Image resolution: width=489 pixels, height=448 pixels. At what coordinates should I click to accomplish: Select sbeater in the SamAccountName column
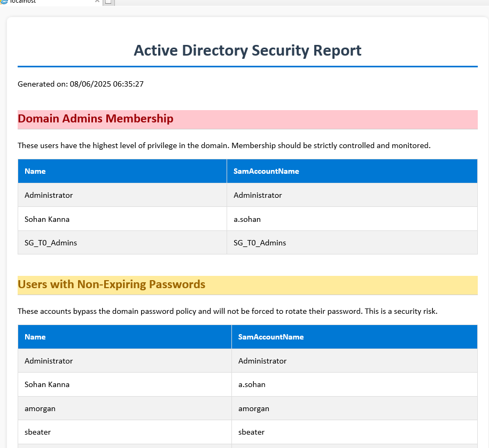pos(251,432)
